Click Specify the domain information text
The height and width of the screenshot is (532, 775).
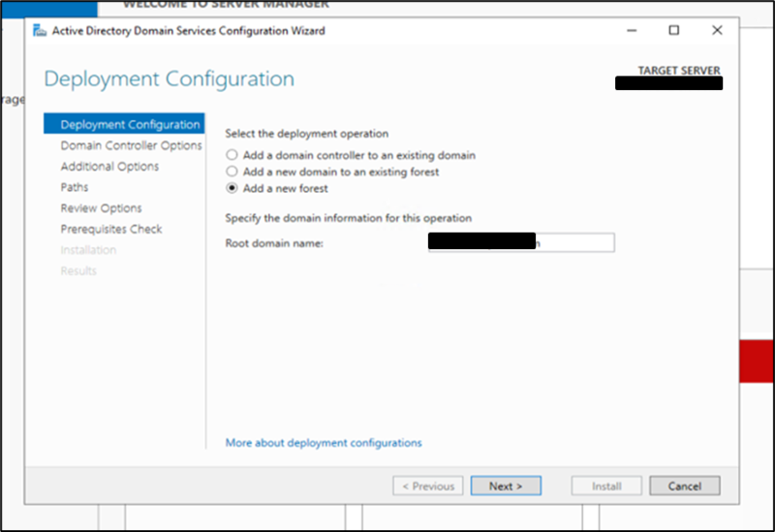(x=349, y=218)
